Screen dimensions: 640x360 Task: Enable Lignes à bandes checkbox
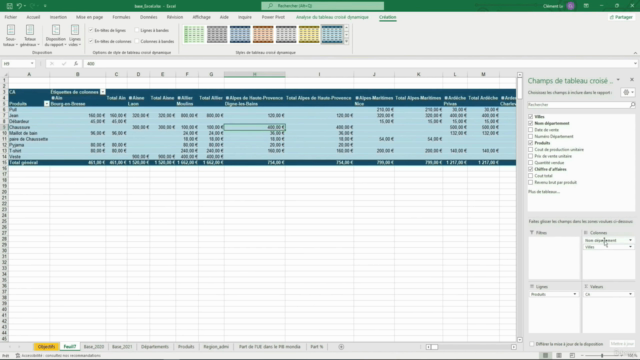[x=137, y=30]
